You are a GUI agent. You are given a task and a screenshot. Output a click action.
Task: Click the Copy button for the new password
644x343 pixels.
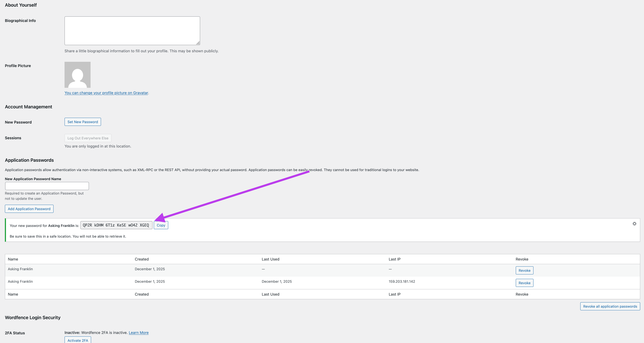161,225
